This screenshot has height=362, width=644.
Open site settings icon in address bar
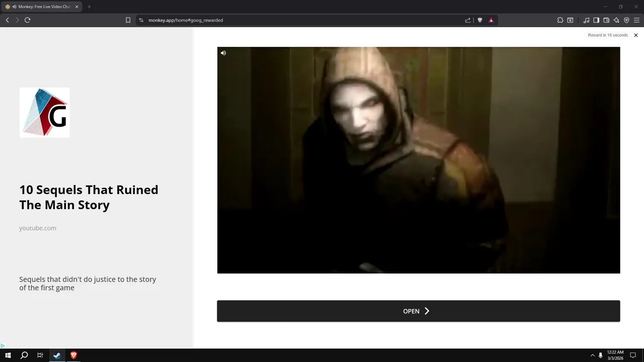click(141, 20)
